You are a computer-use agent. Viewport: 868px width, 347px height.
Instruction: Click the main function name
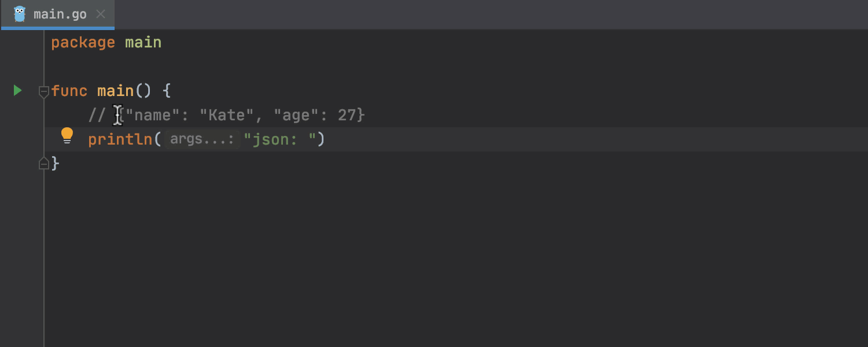coord(115,91)
